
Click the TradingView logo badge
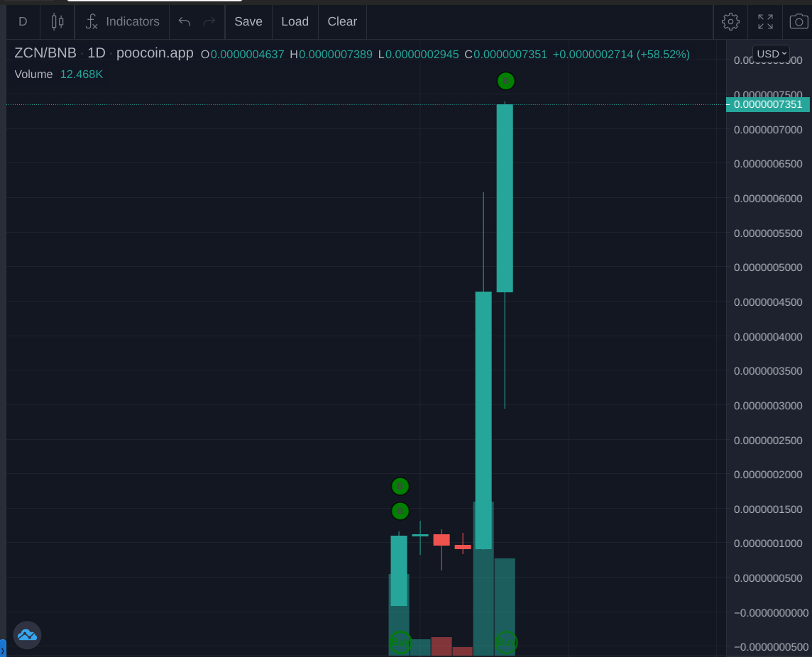point(27,635)
